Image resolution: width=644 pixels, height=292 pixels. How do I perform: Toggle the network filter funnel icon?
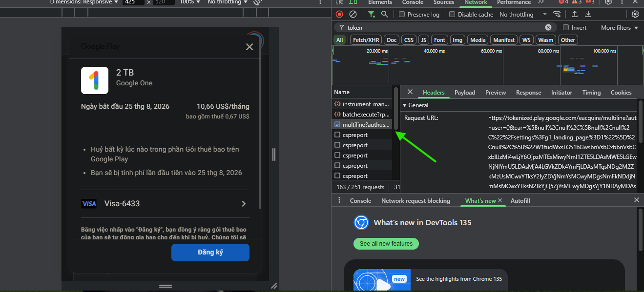[372, 15]
